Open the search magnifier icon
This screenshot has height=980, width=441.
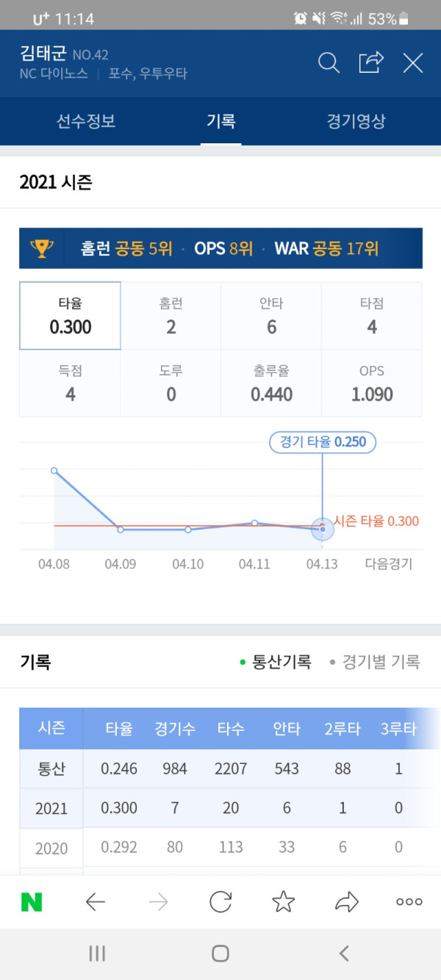[329, 62]
